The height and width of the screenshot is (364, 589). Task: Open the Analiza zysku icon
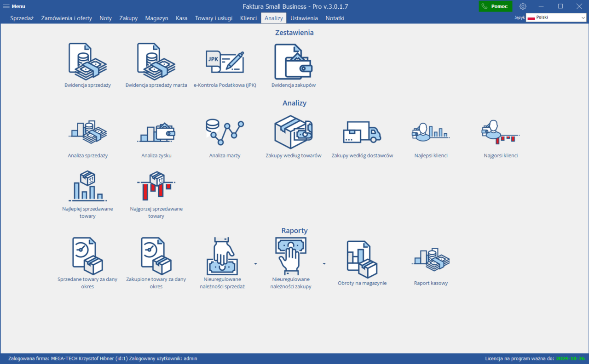[x=156, y=132]
